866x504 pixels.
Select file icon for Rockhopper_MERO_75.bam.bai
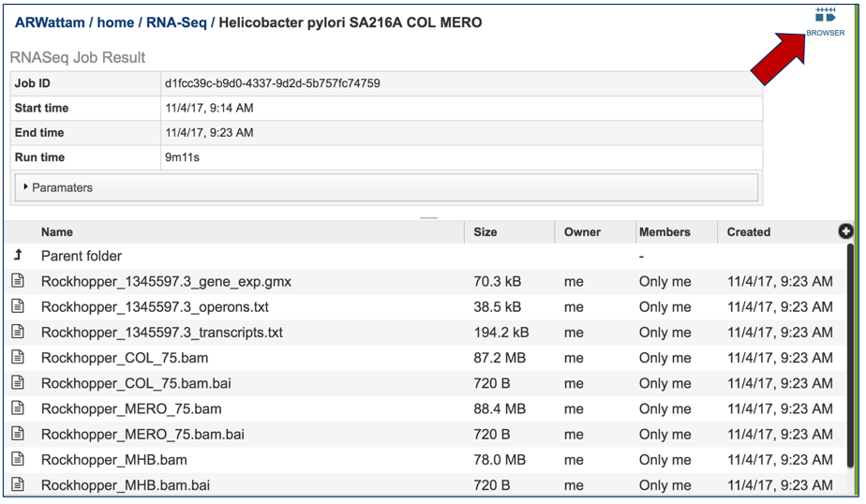(18, 434)
